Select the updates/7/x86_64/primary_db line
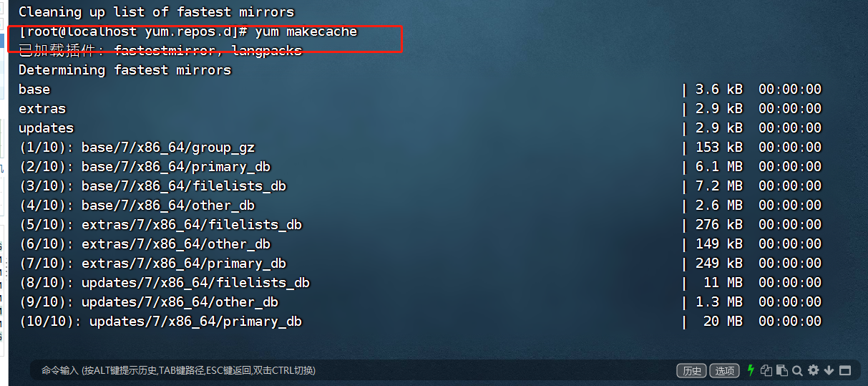 pos(420,322)
